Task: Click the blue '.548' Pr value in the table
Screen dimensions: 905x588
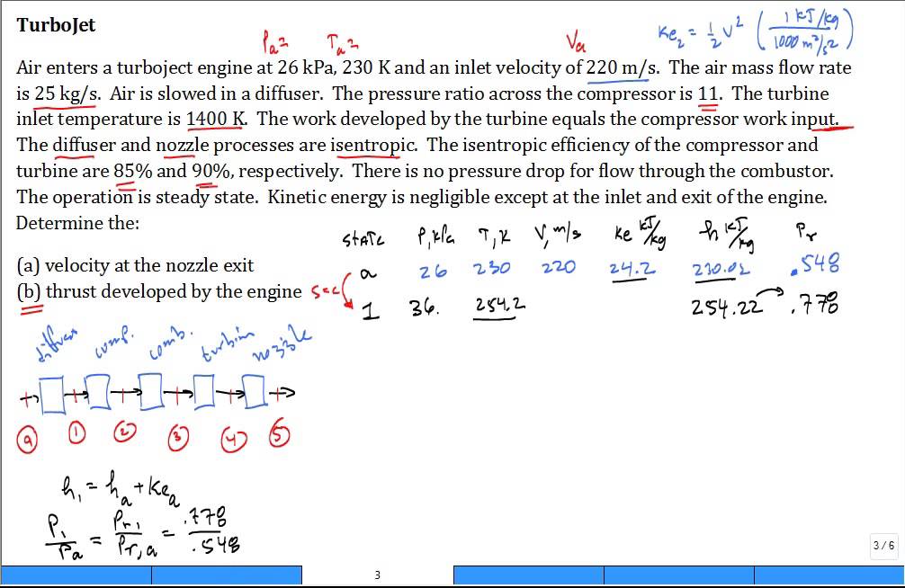Action: [x=816, y=263]
